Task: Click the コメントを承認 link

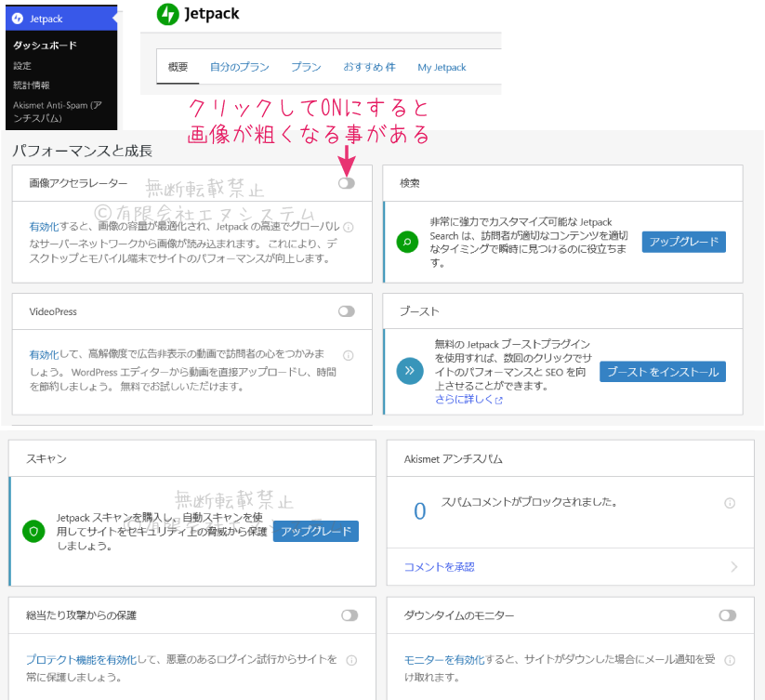Action: point(439,567)
